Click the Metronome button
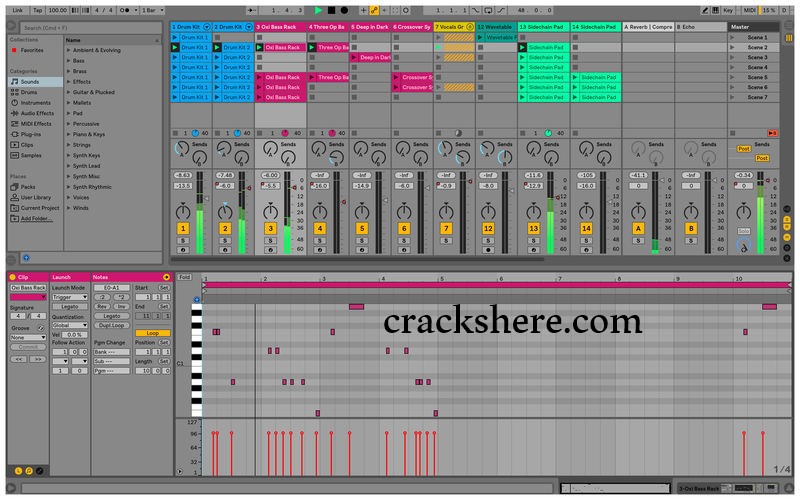800x500 pixels. tap(124, 10)
